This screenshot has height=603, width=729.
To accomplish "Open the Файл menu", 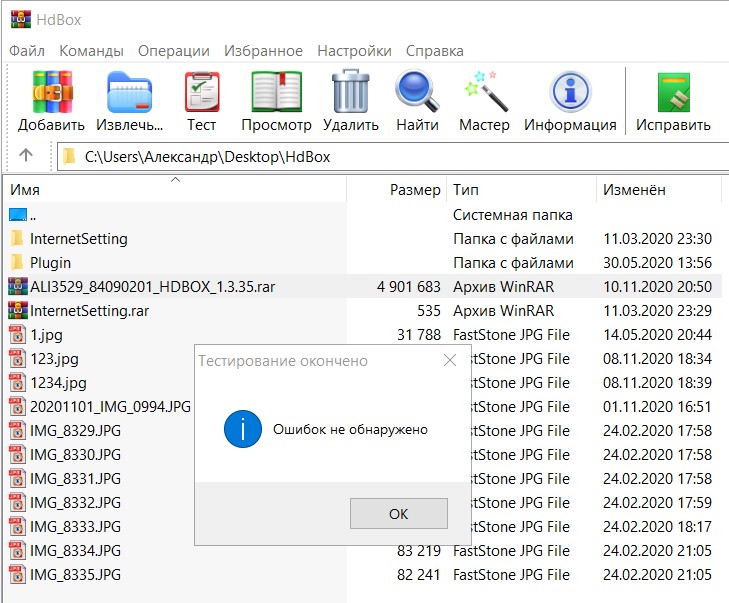I will 27,51.
